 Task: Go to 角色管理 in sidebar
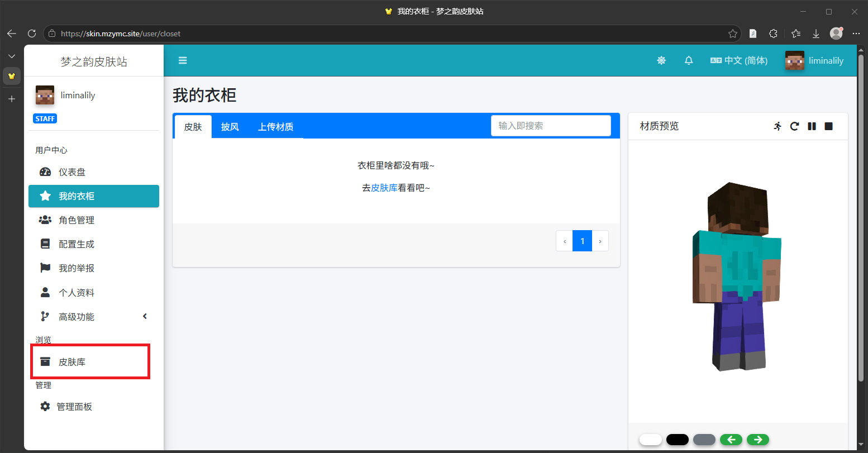click(x=94, y=220)
